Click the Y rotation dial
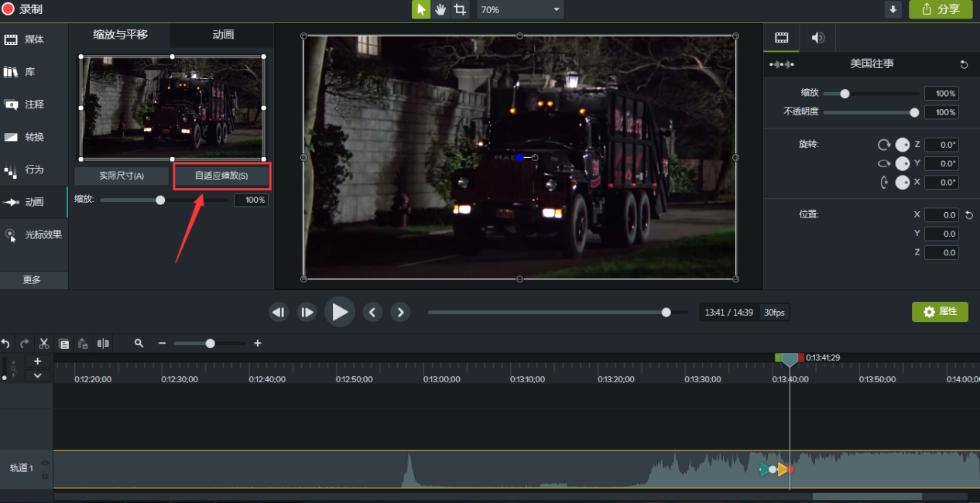The height and width of the screenshot is (503, 980). tap(903, 163)
